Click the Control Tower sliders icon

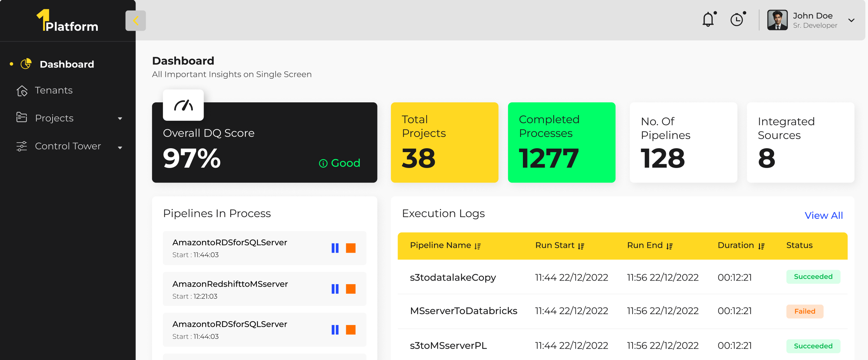pyautogui.click(x=22, y=146)
